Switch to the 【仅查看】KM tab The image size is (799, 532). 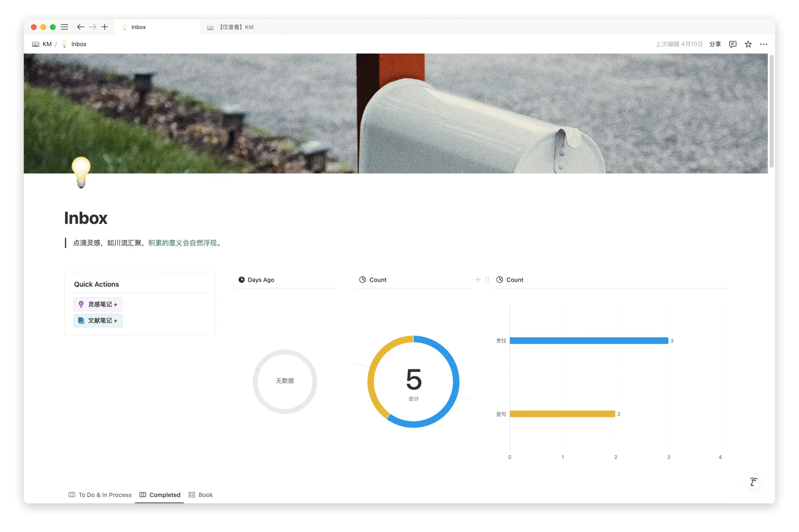236,27
